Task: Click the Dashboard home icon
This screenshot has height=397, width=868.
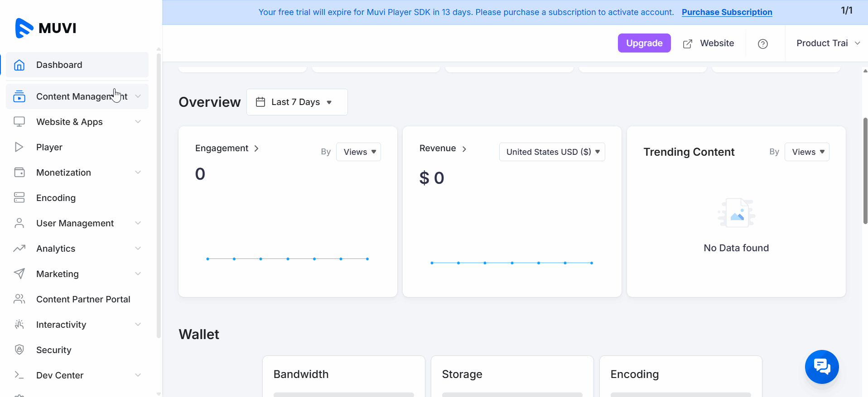Action: (19, 65)
